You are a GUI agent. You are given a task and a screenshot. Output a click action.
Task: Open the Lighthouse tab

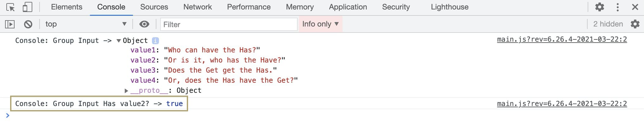(x=450, y=7)
